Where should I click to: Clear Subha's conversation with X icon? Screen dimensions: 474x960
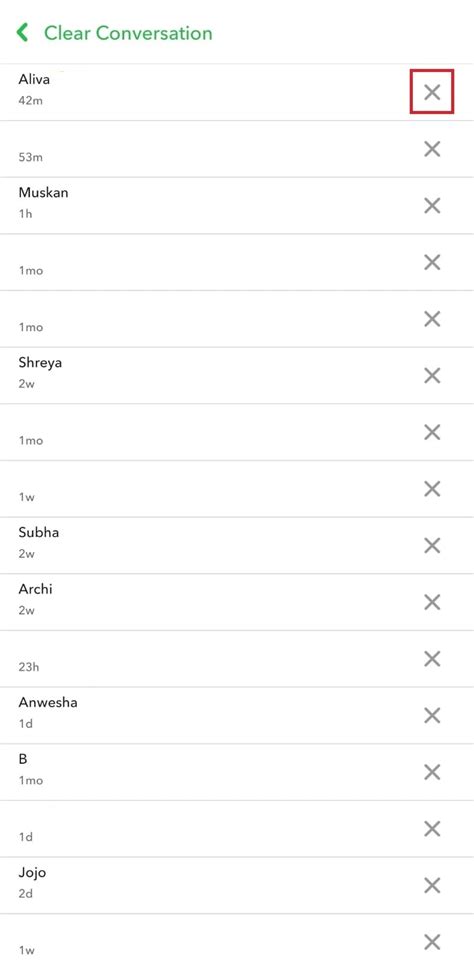tap(432, 546)
